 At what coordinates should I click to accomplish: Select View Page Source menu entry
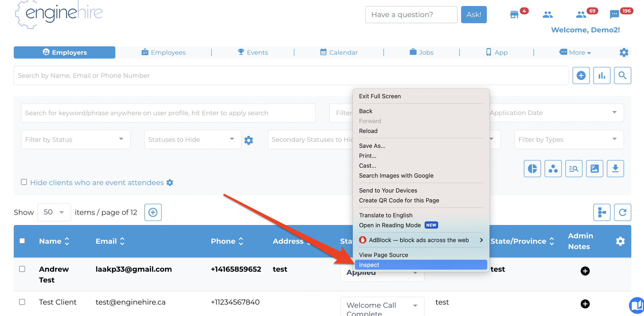coord(383,255)
